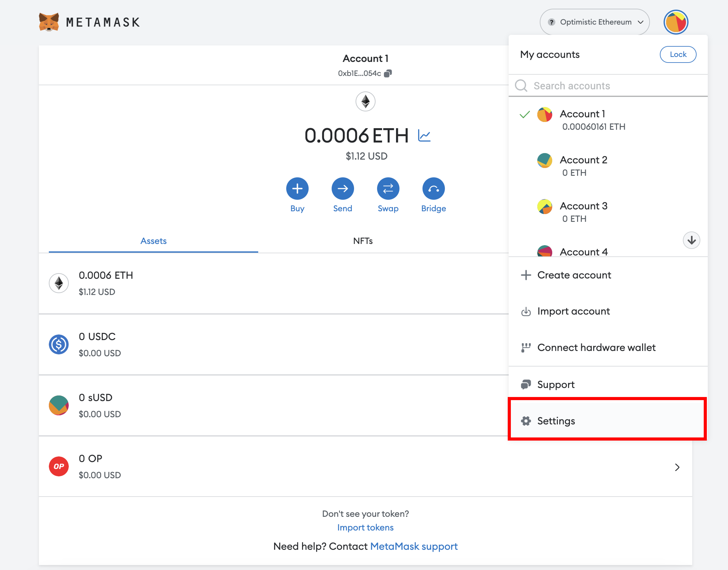Image resolution: width=728 pixels, height=570 pixels.
Task: Select Account 2 in the accounts list
Action: coord(583,166)
